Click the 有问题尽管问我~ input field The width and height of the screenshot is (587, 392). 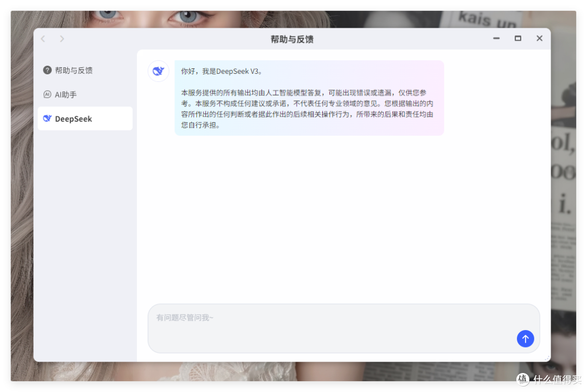(x=344, y=328)
